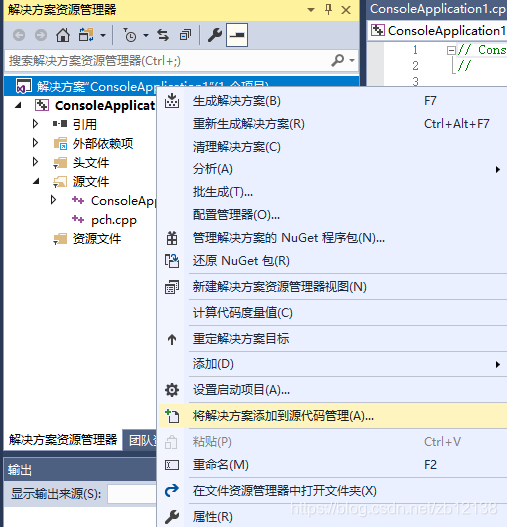
Task: Expand the 头文件 folder
Action: 35,162
